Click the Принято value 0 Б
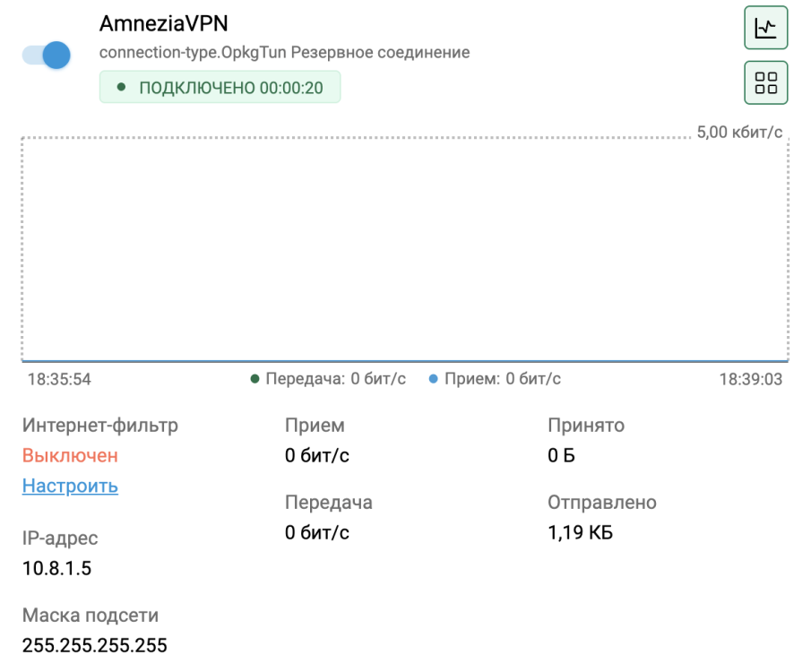The height and width of the screenshot is (672, 802). (x=561, y=455)
